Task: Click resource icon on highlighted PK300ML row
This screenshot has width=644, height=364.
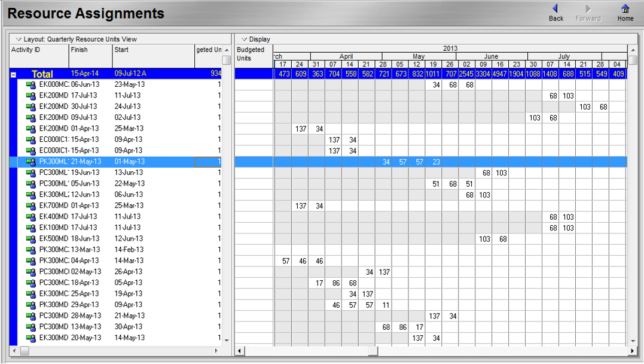Action: 31,162
